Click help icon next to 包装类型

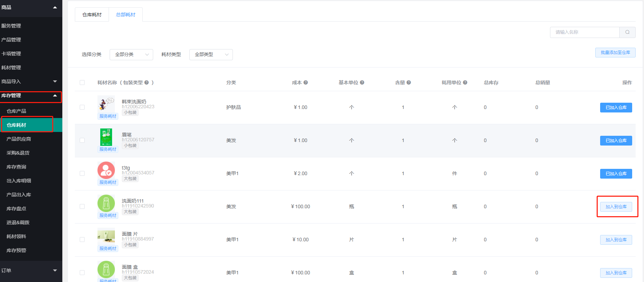pos(147,83)
